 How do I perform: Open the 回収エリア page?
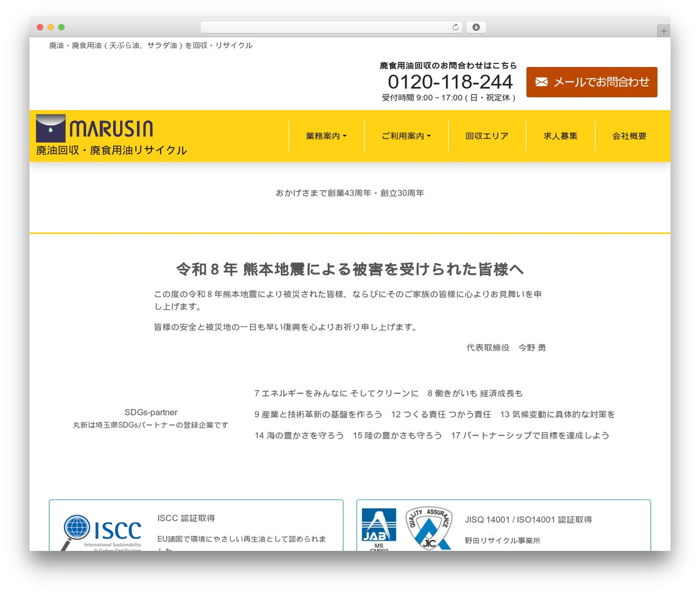click(x=487, y=136)
